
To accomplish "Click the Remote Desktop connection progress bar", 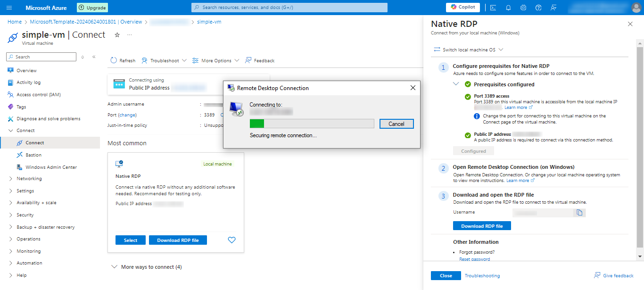I will [312, 124].
